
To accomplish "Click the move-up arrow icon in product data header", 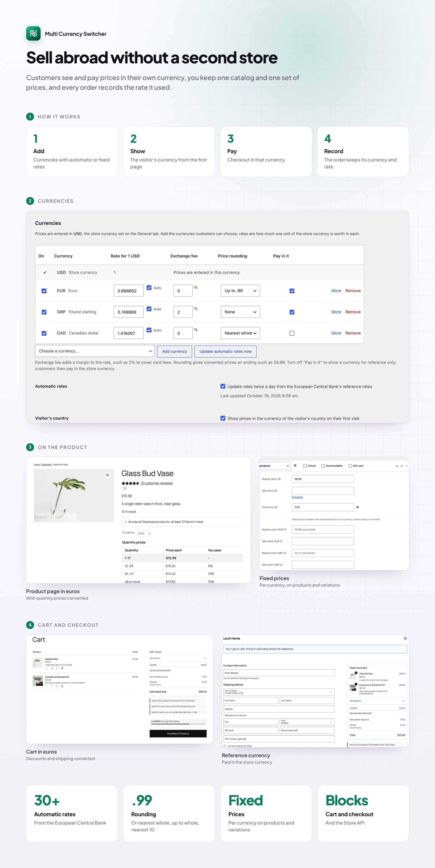I will tap(397, 466).
